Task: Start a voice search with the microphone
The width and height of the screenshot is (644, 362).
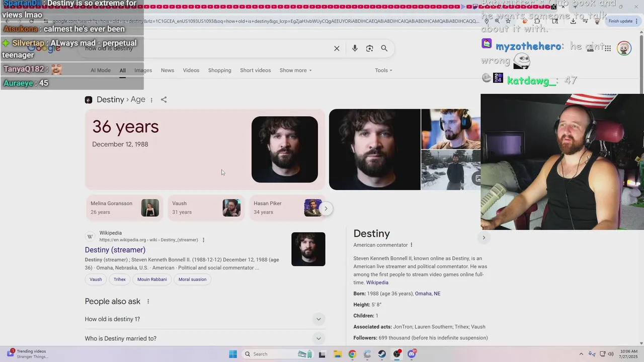Action: (355, 48)
